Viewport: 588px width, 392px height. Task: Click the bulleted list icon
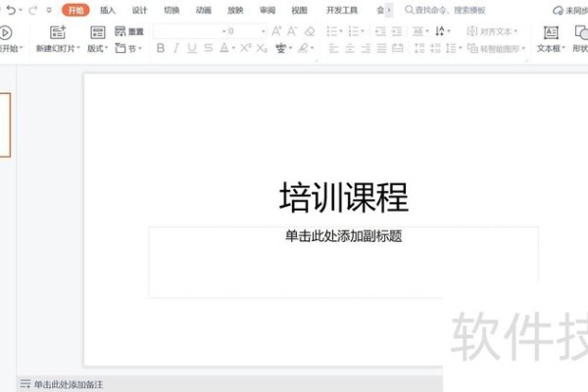pyautogui.click(x=332, y=31)
